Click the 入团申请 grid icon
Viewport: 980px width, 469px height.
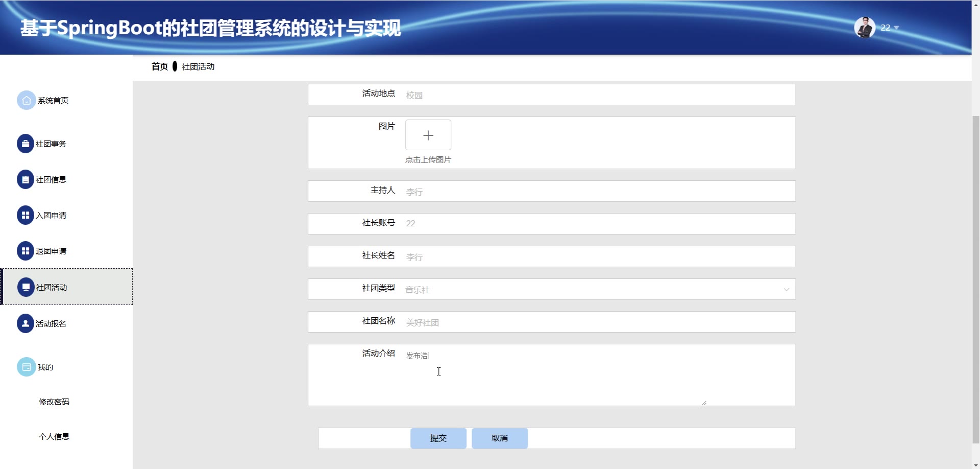[x=26, y=216]
